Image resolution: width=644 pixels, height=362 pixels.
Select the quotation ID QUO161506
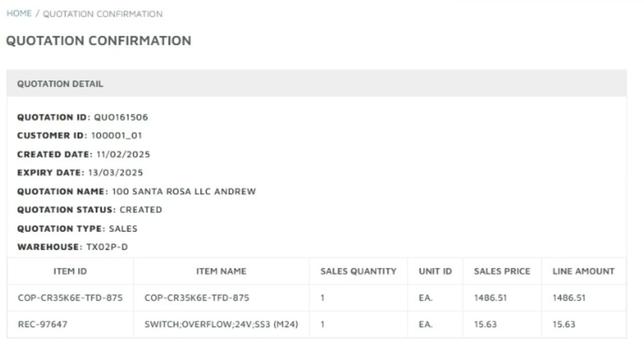pyautogui.click(x=121, y=117)
